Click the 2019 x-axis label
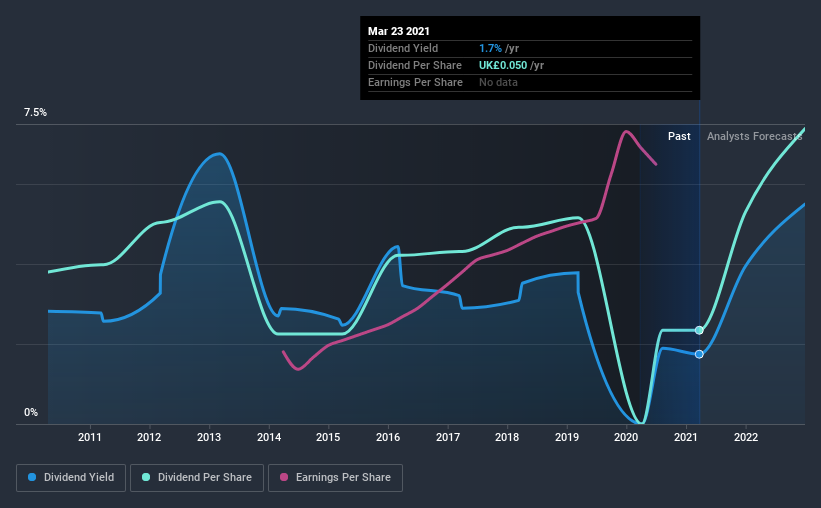Viewport: 821px width, 508px height. (x=567, y=437)
